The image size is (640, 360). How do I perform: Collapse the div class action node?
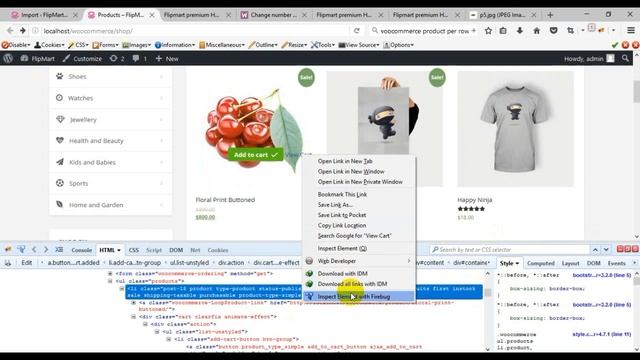pos(145,324)
